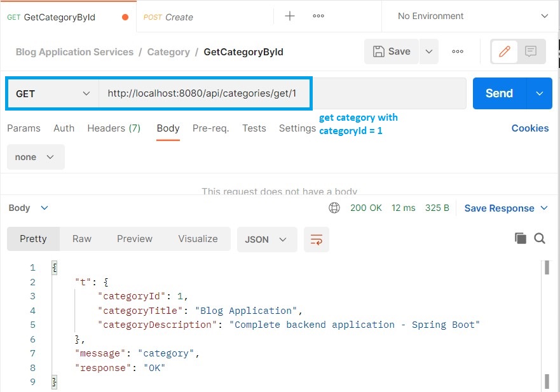Select the Raw response view
The width and height of the screenshot is (560, 392).
tap(81, 239)
